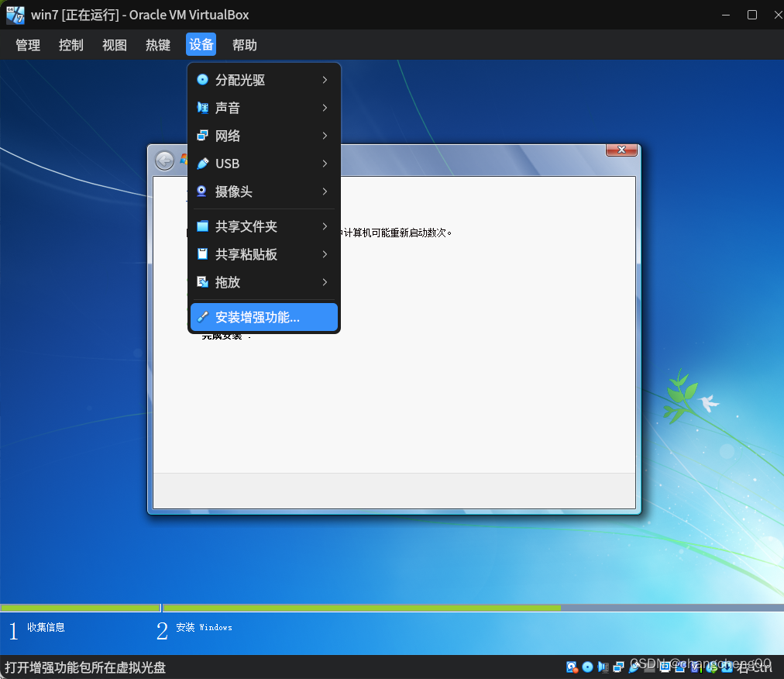The width and height of the screenshot is (784, 679).
Task: Open the 管理 menu
Action: (28, 45)
